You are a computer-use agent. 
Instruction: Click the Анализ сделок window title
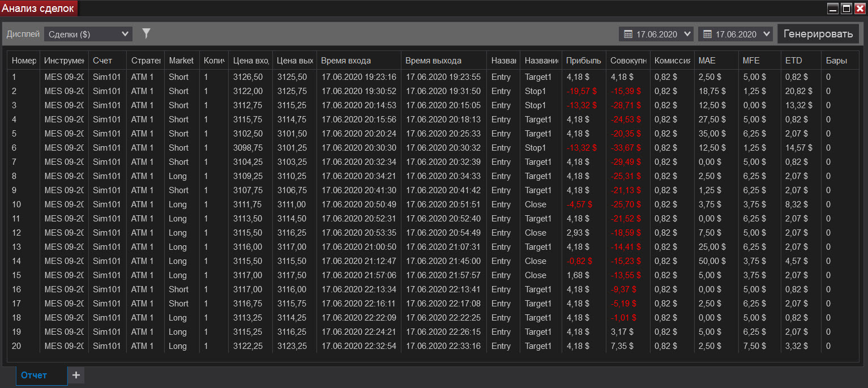coord(38,8)
